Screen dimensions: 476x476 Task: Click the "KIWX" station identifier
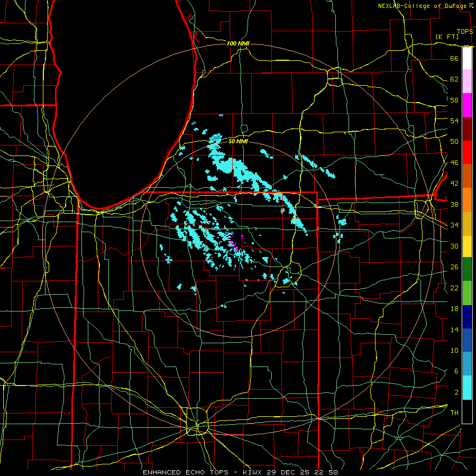[253, 472]
